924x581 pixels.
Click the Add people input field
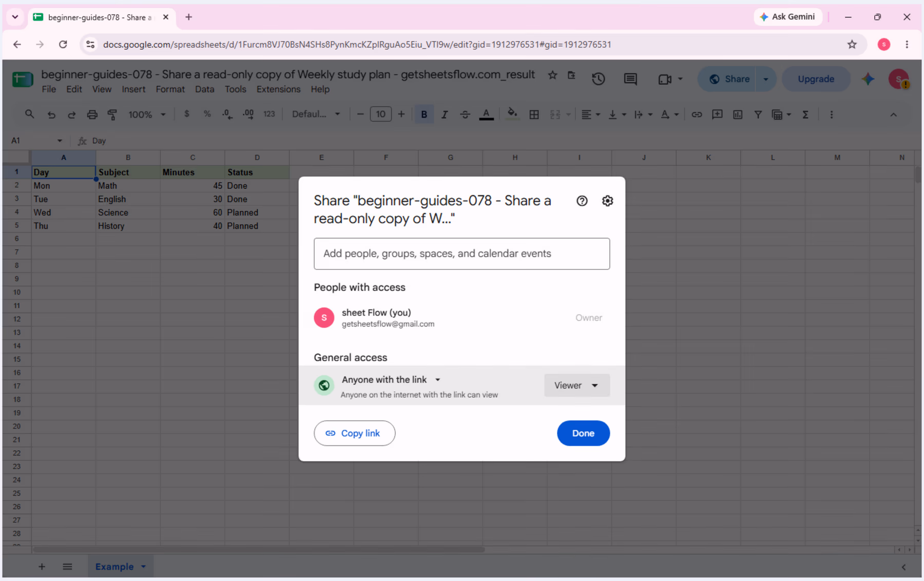[x=462, y=254]
